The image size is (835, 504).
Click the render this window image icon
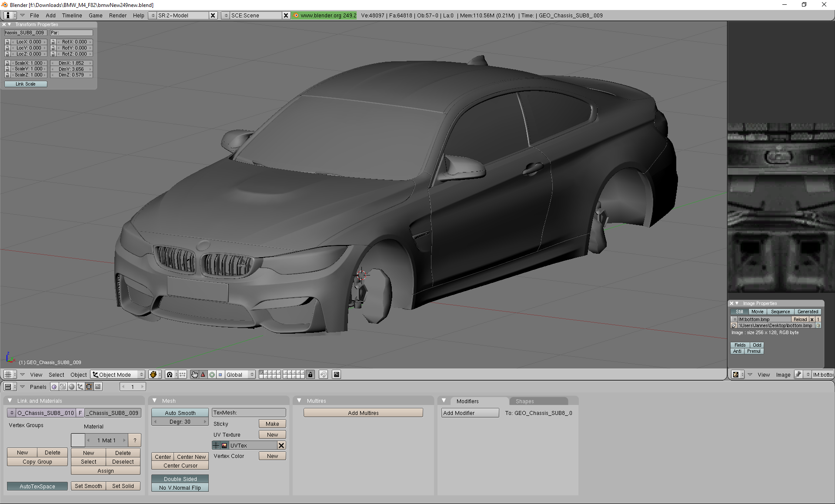[336, 375]
